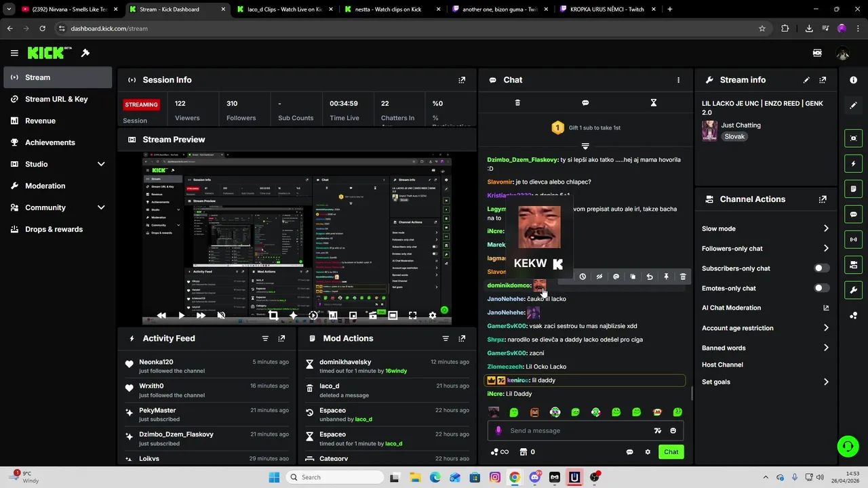Click the Windows Start button
This screenshot has width=868, height=488.
click(274, 477)
